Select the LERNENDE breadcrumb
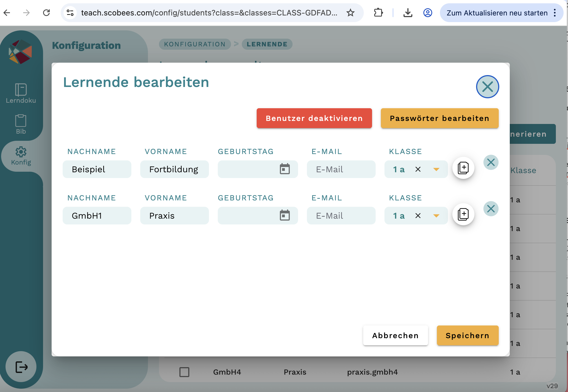Screen dimensions: 568x392 267,44
